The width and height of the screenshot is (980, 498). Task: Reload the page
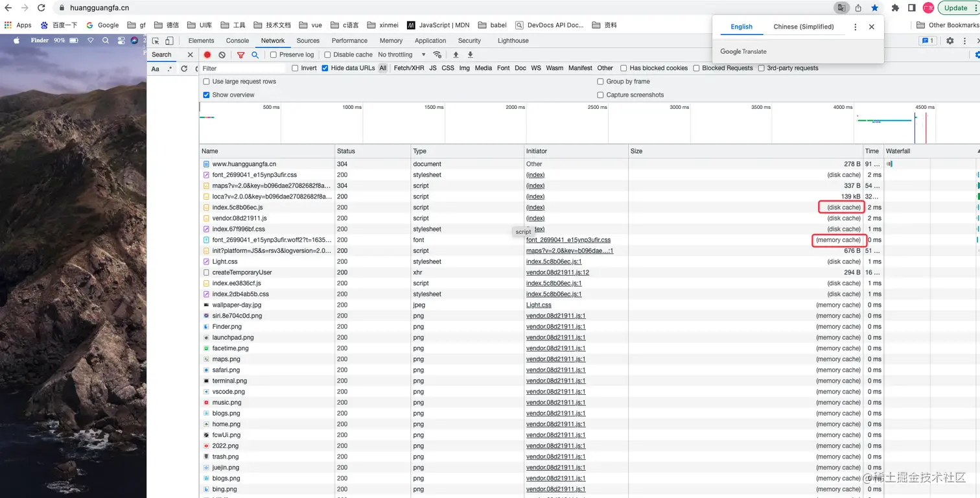pyautogui.click(x=41, y=8)
